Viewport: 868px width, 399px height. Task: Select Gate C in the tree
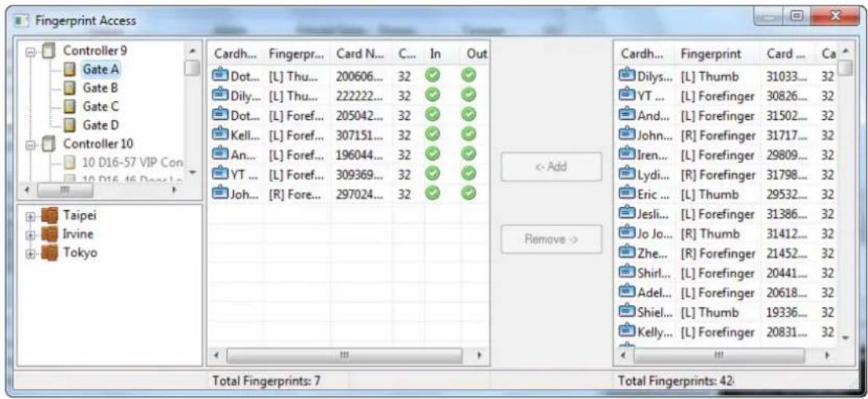point(100,106)
